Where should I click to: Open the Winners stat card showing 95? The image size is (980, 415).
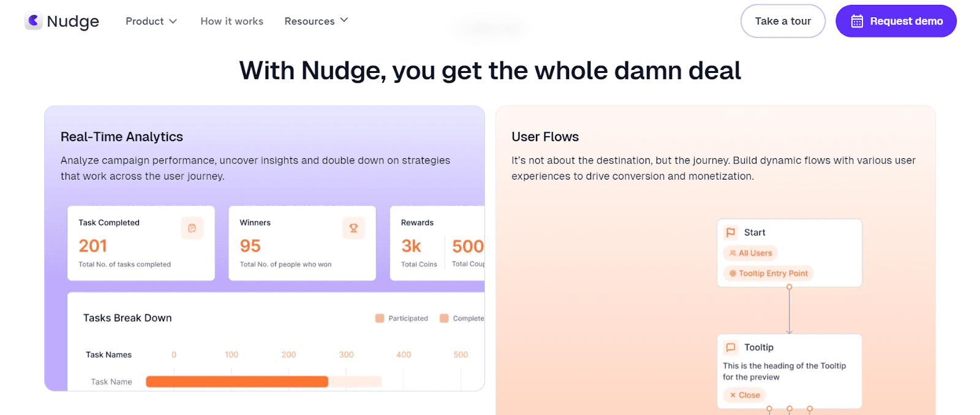coord(302,243)
